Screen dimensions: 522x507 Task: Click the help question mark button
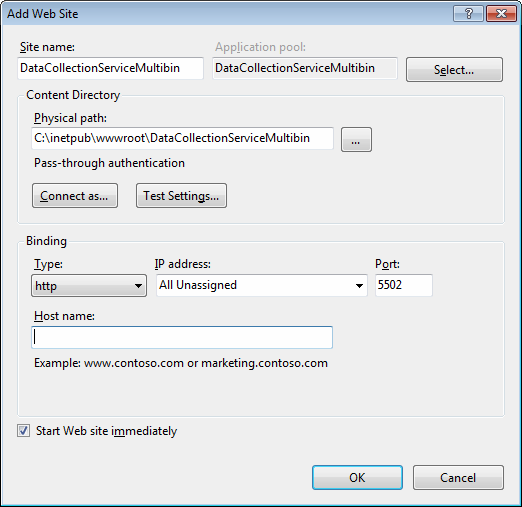[468, 14]
